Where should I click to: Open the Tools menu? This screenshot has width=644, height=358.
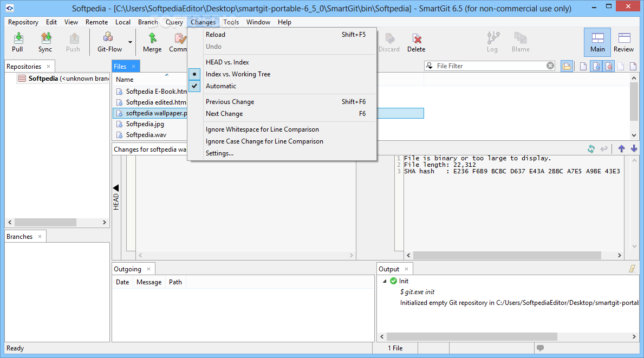coord(231,22)
